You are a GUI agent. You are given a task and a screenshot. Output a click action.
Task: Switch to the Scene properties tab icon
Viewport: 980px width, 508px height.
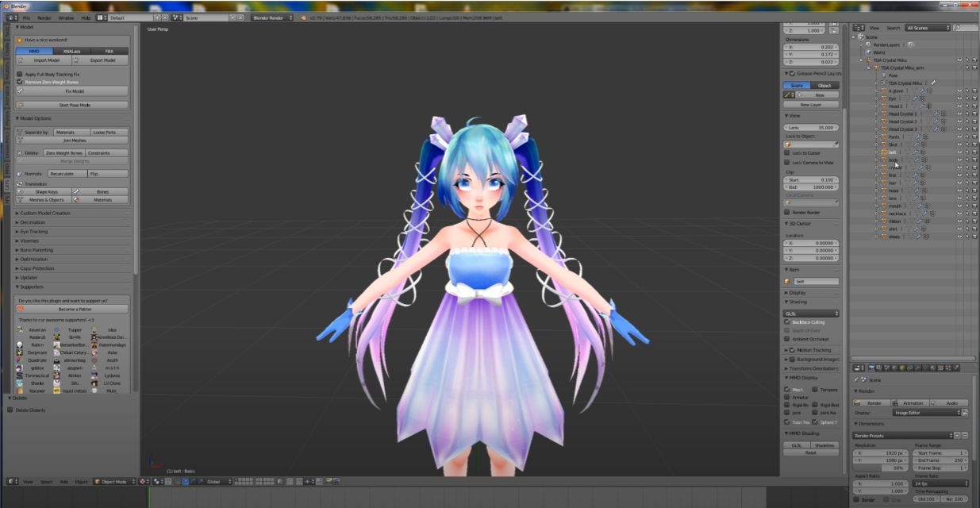coord(889,368)
